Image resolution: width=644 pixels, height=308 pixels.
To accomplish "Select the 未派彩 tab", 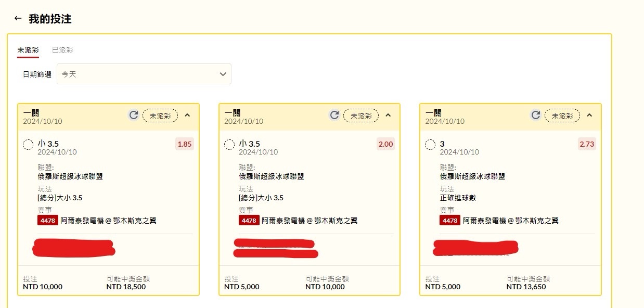I will [x=28, y=50].
